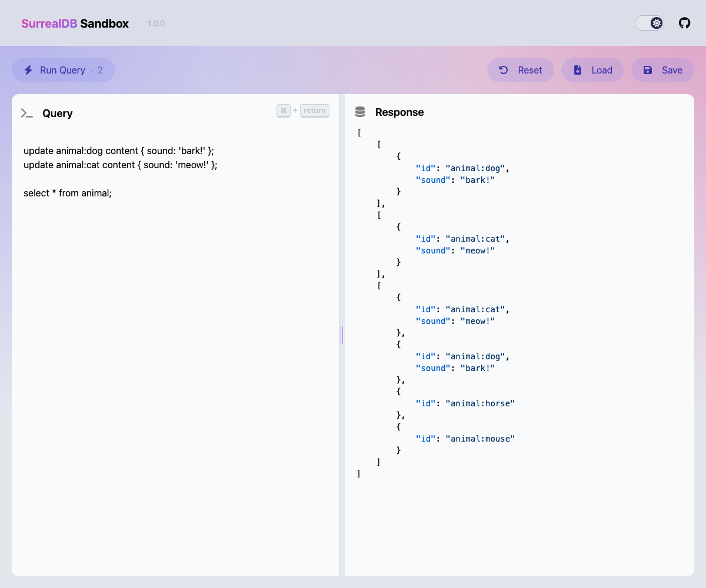Screen dimensions: 706x588
Task: Click the Save button text
Action: click(672, 70)
